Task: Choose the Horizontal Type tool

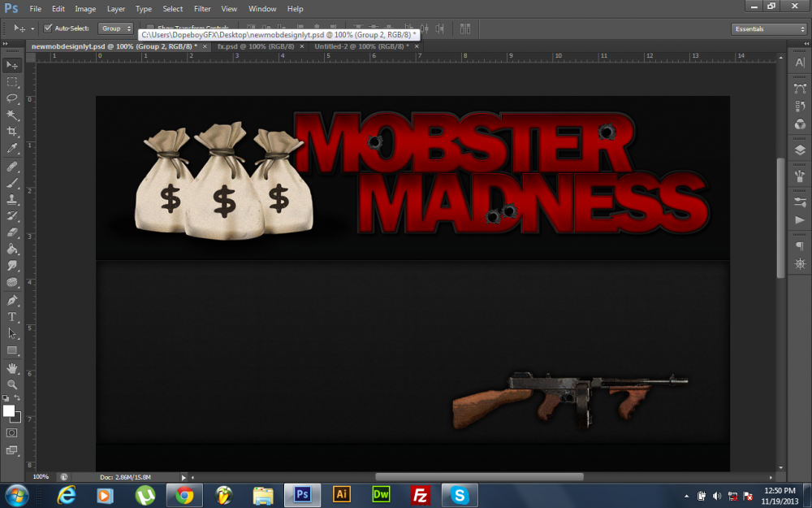Action: [x=12, y=316]
